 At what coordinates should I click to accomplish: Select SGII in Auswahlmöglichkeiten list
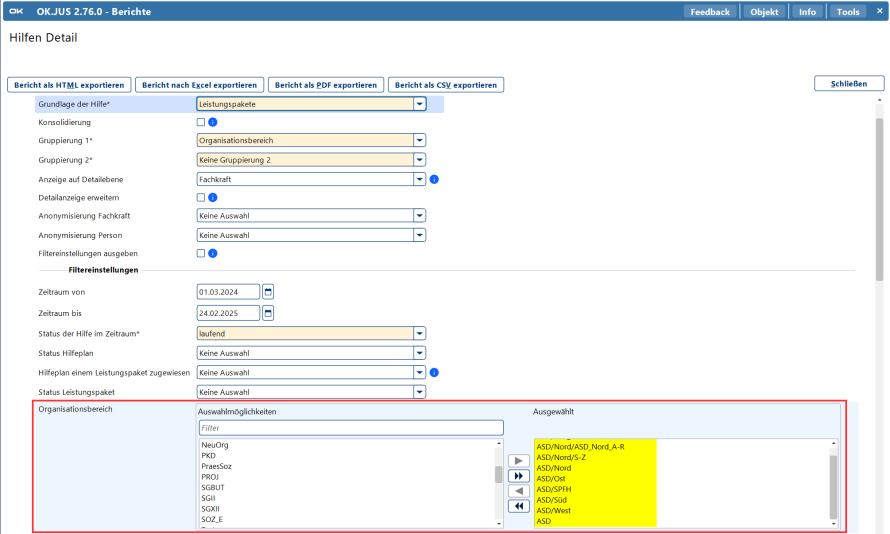[x=208, y=498]
